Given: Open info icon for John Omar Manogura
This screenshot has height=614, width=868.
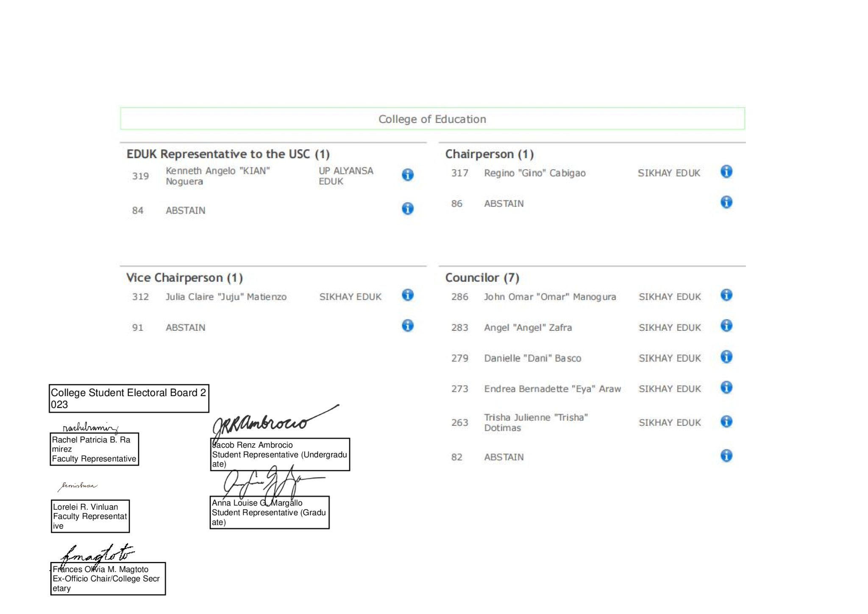Looking at the screenshot, I should coord(726,295).
